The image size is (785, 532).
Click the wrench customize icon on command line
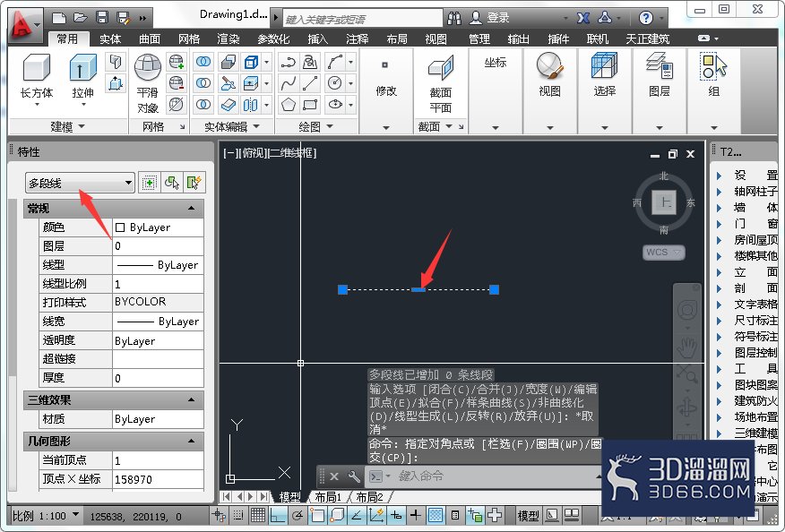353,476
